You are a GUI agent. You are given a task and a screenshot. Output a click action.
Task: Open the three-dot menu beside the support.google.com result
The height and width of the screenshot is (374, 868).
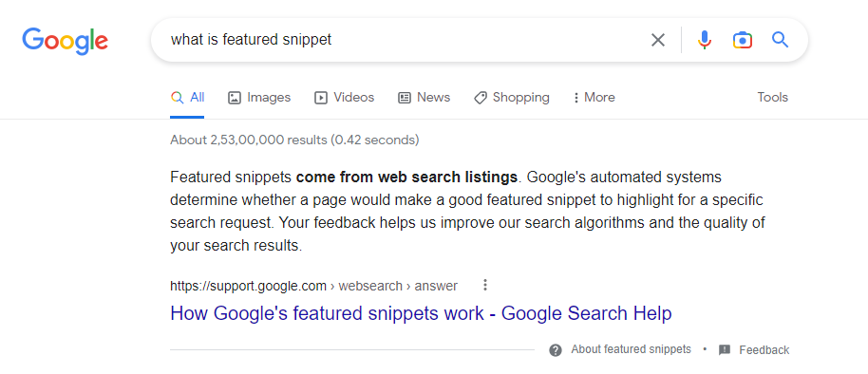pos(485,286)
